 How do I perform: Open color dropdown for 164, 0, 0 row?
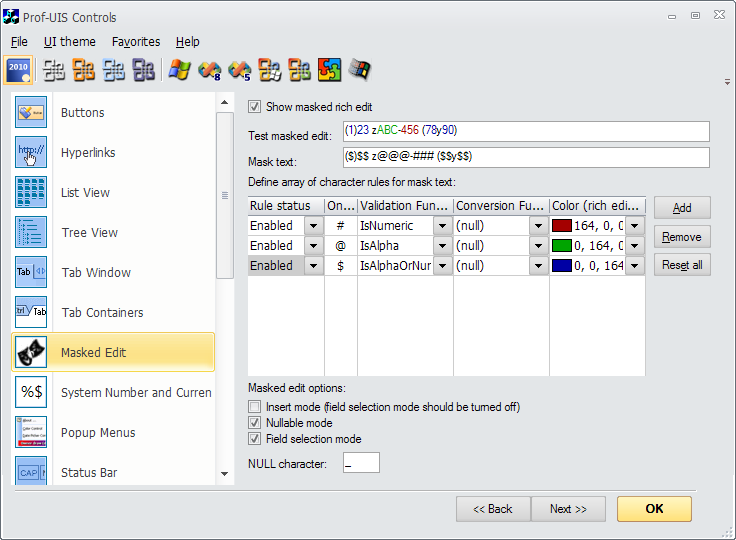[635, 226]
